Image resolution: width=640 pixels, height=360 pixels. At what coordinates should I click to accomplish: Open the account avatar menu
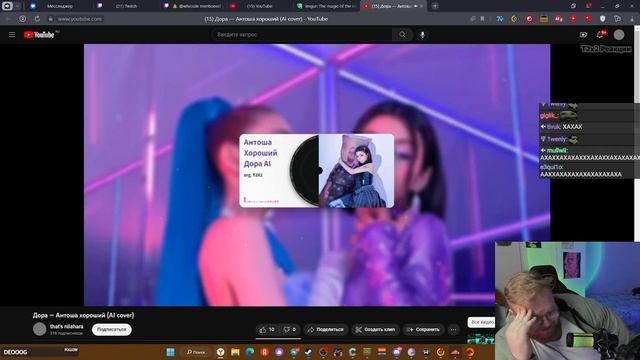[x=619, y=35]
